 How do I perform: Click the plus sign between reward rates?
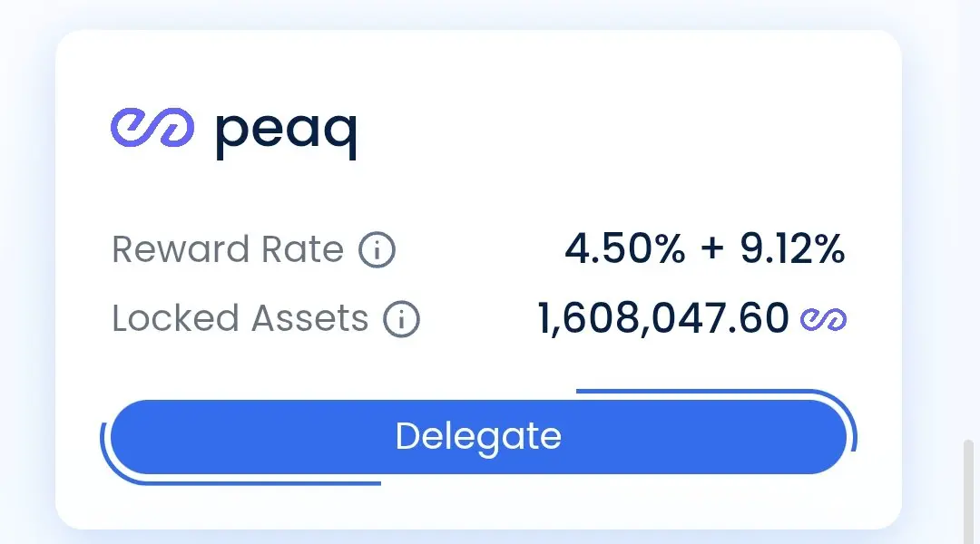pyautogui.click(x=712, y=248)
